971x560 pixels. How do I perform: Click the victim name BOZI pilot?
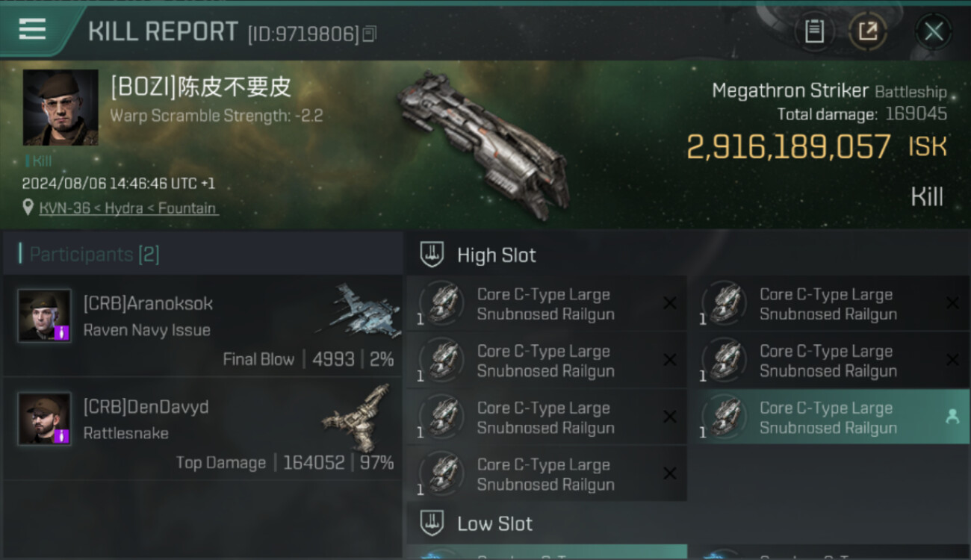[x=201, y=87]
